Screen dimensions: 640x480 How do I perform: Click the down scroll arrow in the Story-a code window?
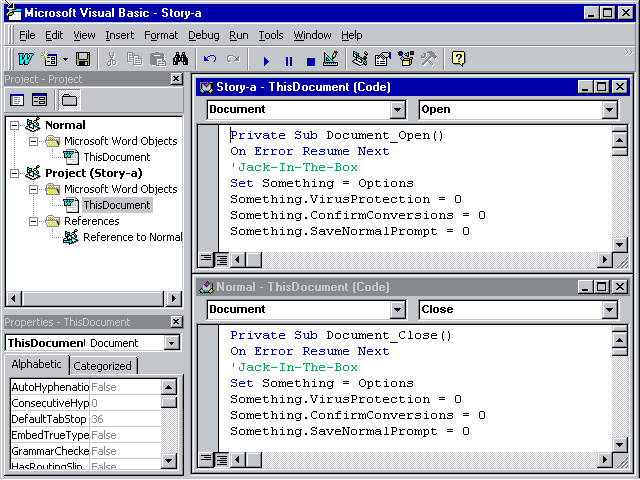620,245
